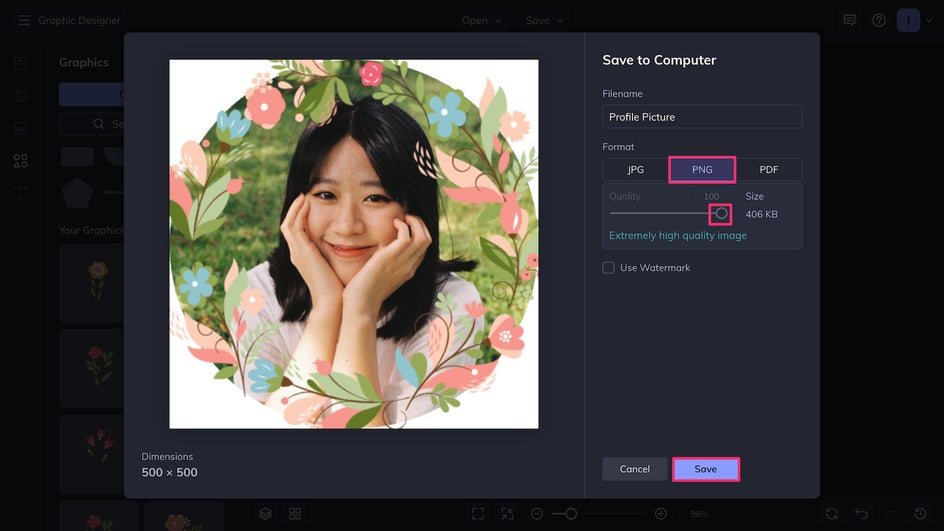Open the Templates sidebar icon

tap(20, 128)
